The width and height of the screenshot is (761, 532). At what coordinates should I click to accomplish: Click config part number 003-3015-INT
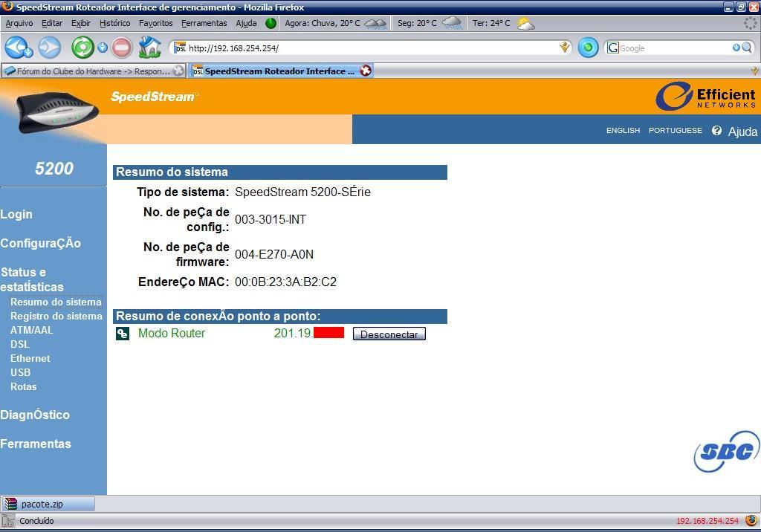tap(271, 219)
